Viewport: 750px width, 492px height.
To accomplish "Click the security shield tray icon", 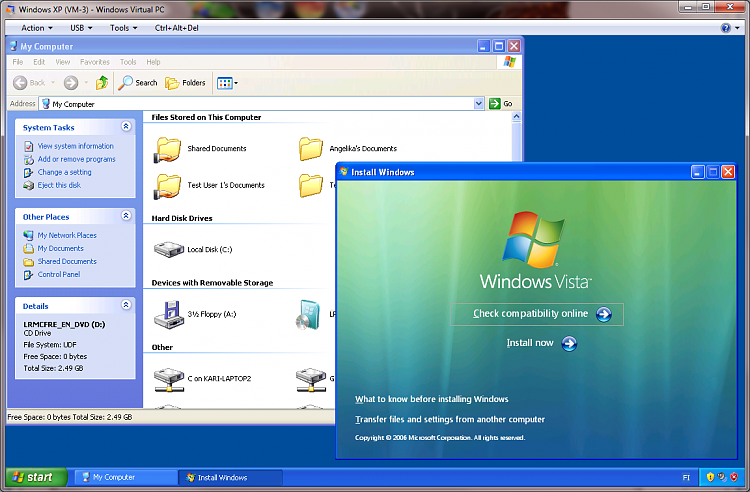I will pos(710,477).
